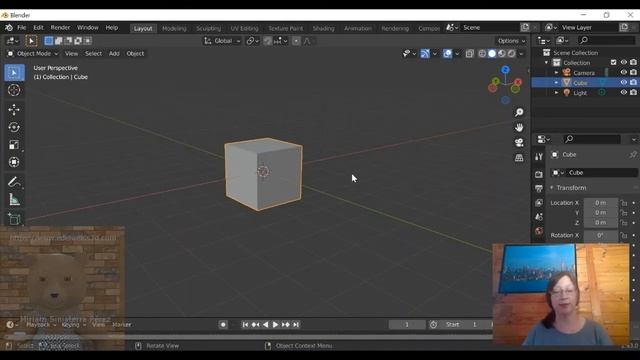Select the Select Box tool
This screenshot has width=640, height=360.
(14, 73)
